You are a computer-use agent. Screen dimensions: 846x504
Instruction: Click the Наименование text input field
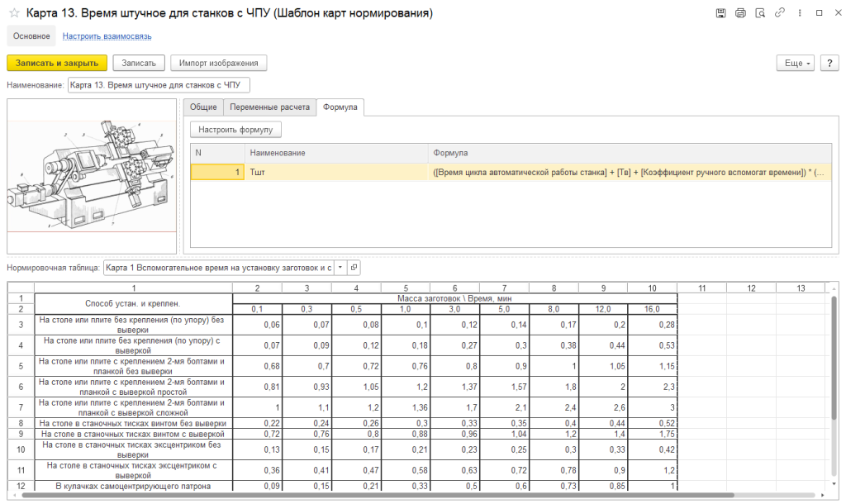[158, 85]
